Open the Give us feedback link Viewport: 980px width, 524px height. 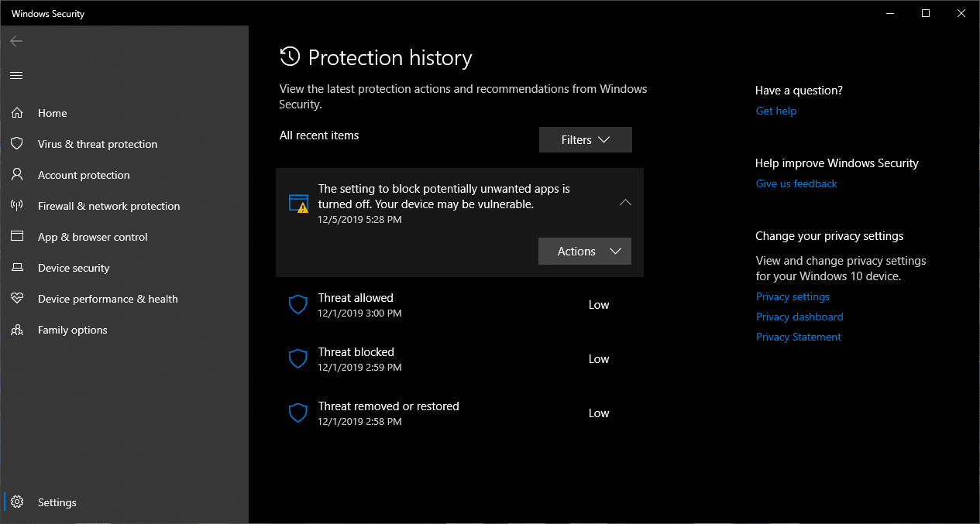(796, 183)
